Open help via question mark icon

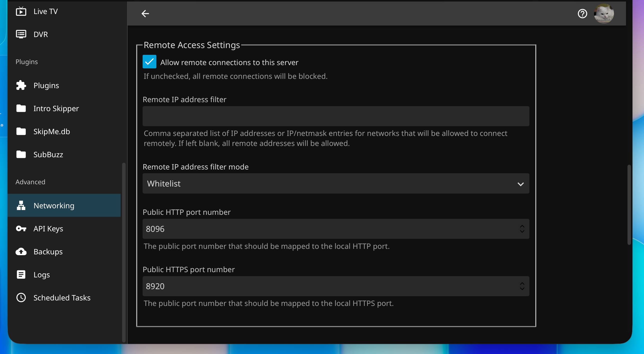tap(582, 14)
